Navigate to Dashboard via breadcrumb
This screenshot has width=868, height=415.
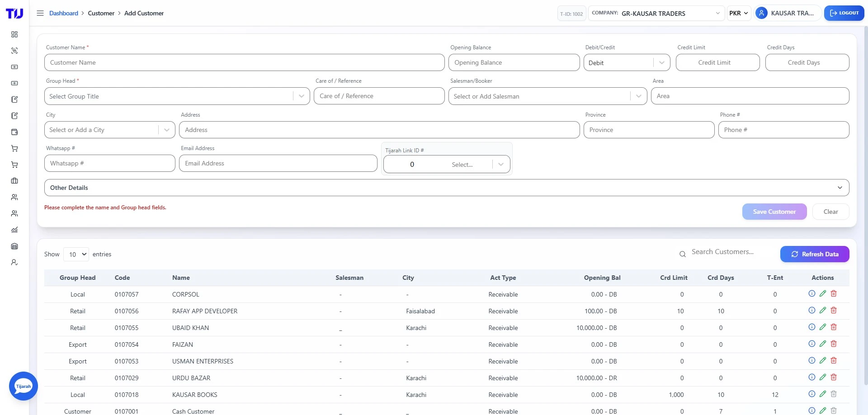63,13
